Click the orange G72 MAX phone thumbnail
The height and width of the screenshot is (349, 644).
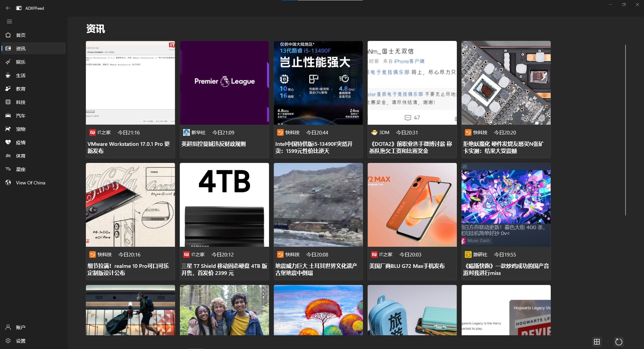tap(412, 205)
